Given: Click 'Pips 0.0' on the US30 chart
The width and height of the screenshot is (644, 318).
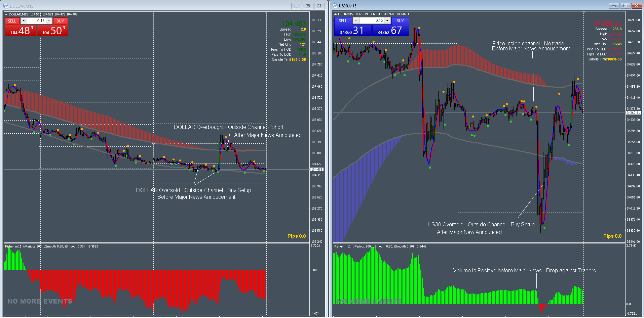Looking at the screenshot, I should pyautogui.click(x=612, y=236).
